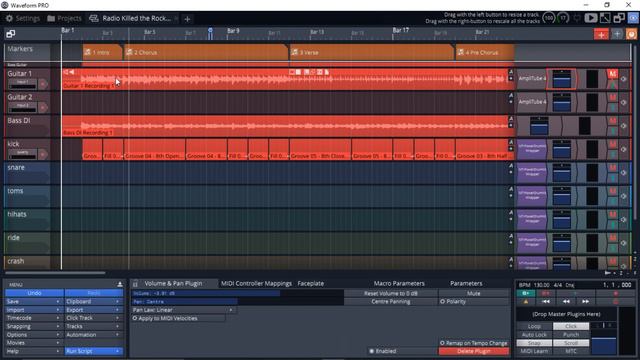Click Undo in the menu panel
This screenshot has width=640, height=360.
pyautogui.click(x=34, y=293)
